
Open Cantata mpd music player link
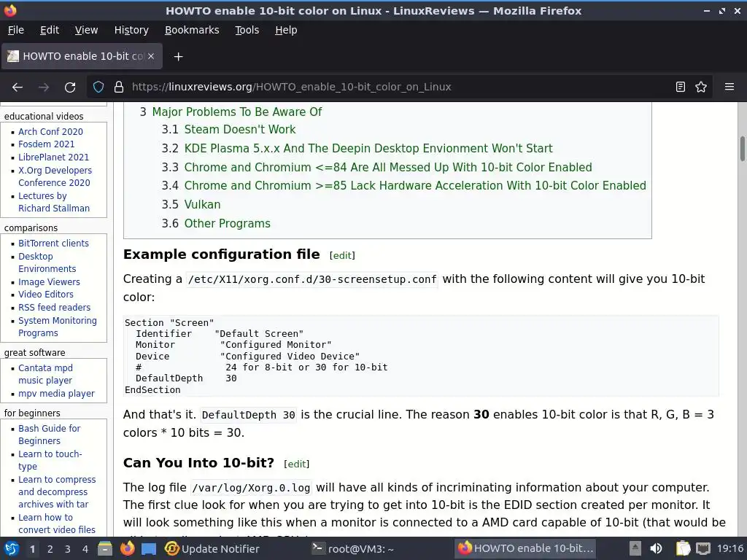point(45,374)
